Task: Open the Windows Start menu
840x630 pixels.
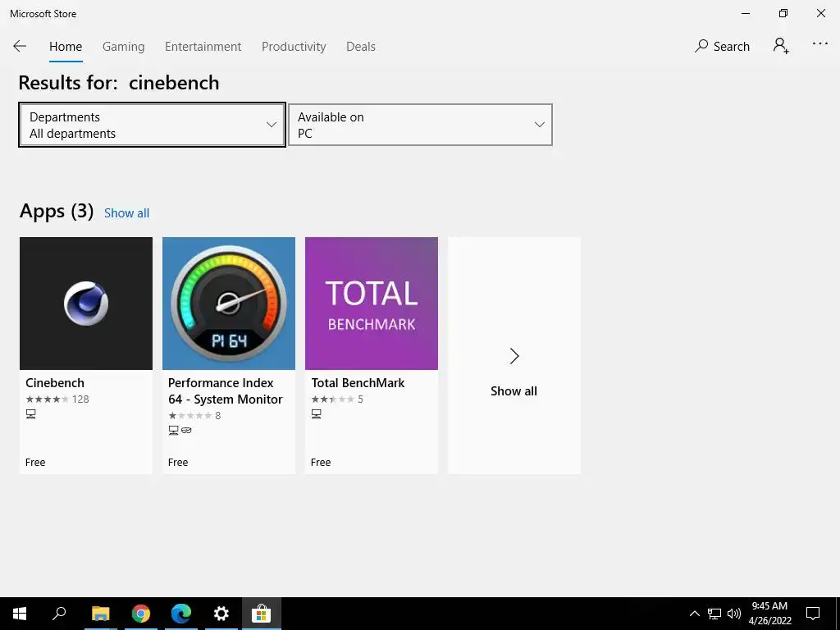Action: [x=20, y=614]
